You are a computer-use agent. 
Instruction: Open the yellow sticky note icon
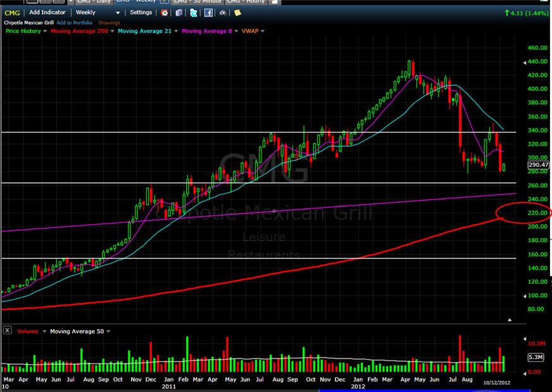(237, 13)
